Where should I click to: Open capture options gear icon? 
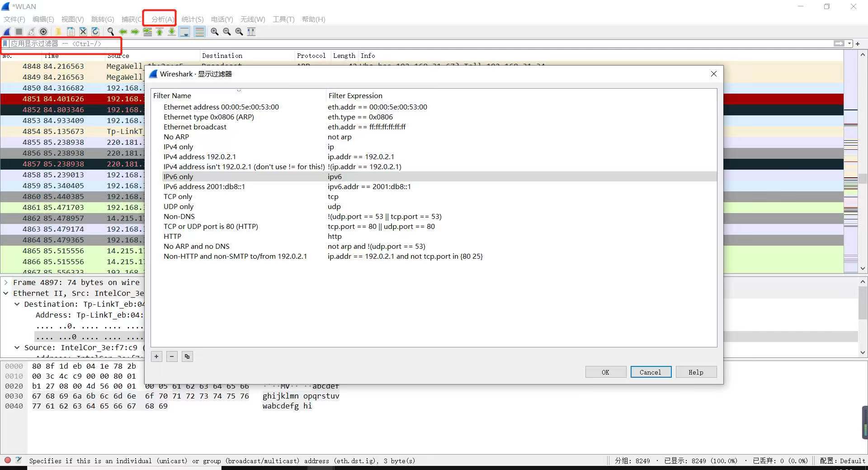[43, 32]
